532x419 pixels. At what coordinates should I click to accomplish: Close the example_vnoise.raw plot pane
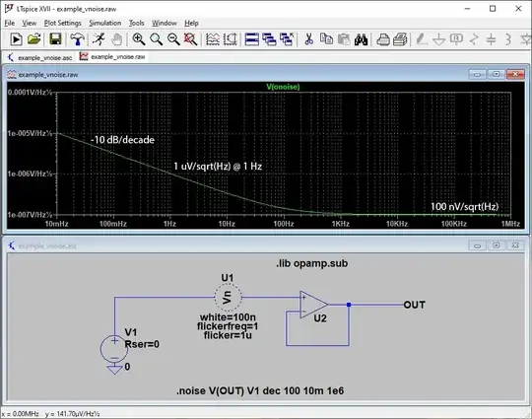coord(515,74)
